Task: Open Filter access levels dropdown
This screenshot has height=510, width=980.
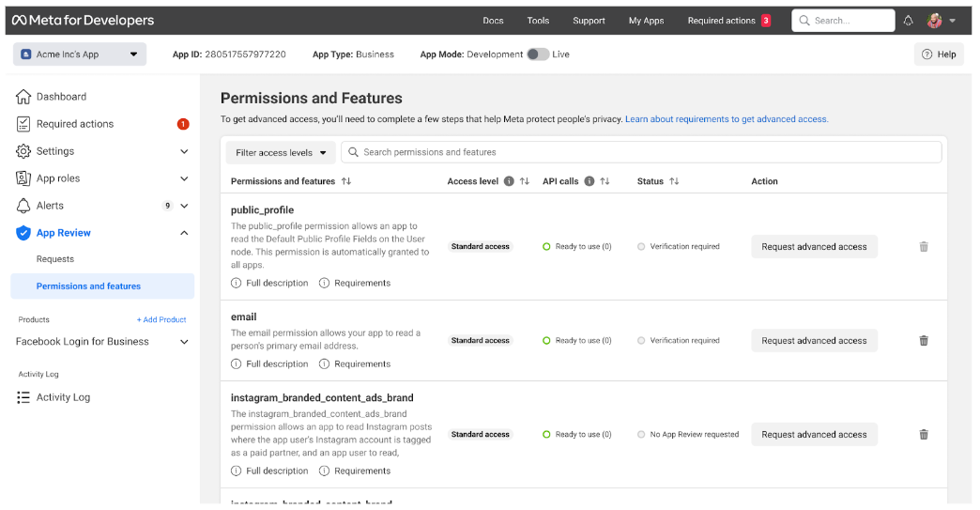Action: click(281, 152)
